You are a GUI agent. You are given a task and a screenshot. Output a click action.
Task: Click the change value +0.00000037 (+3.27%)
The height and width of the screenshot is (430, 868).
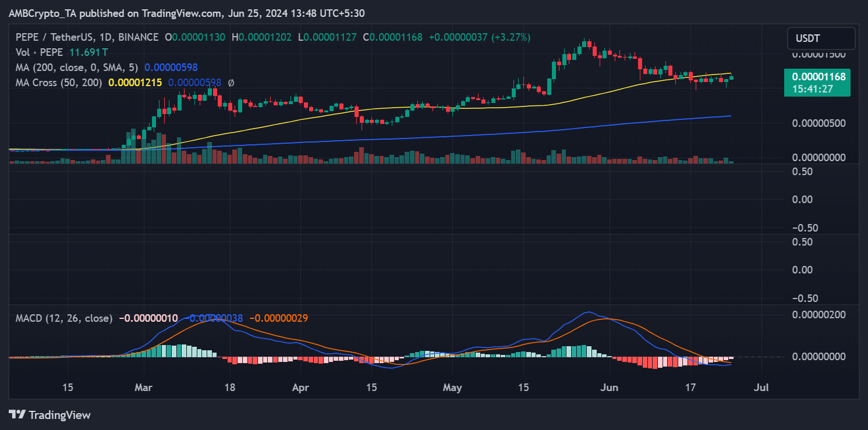pos(480,37)
